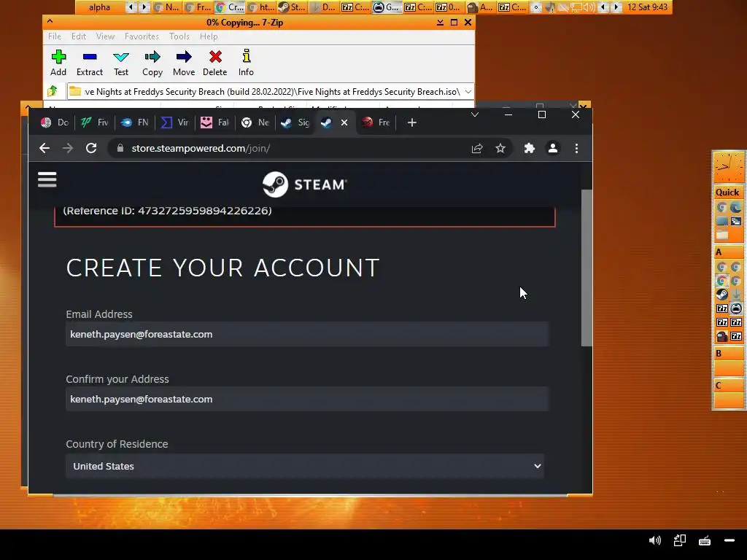The height and width of the screenshot is (560, 747).
Task: Open the Extensions puzzle icon
Action: click(530, 149)
